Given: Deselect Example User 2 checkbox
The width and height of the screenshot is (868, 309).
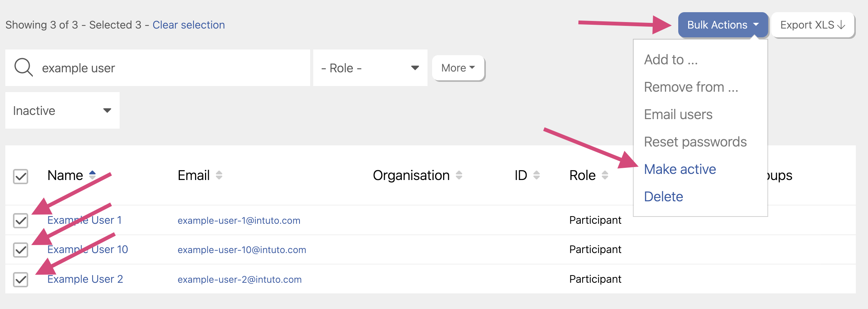Looking at the screenshot, I should pos(21,280).
